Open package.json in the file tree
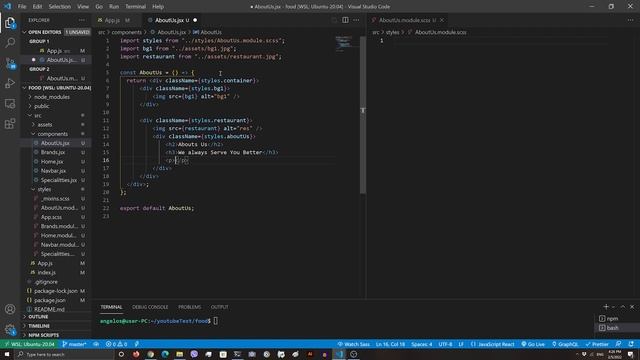This screenshot has height=360, width=640. pyautogui.click(x=56, y=300)
